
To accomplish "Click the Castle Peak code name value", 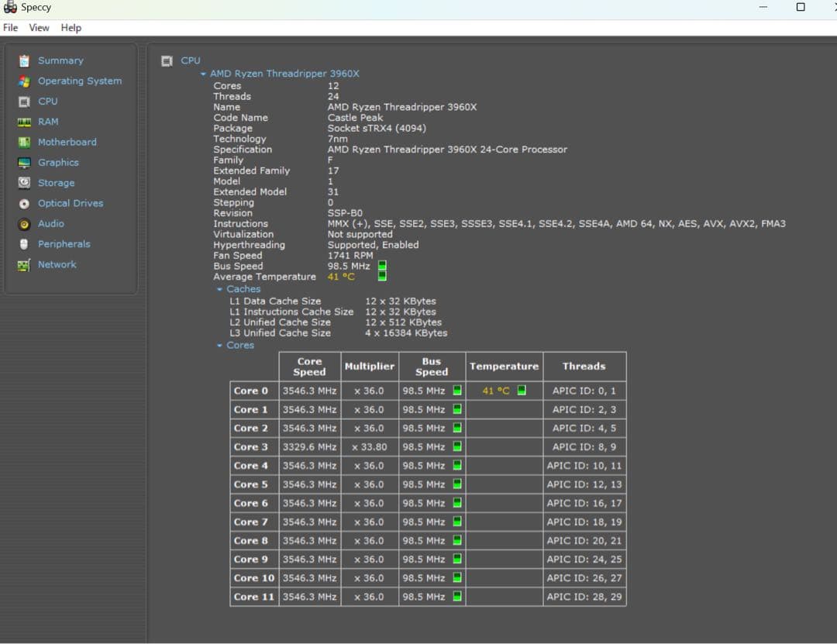I will pyautogui.click(x=355, y=118).
